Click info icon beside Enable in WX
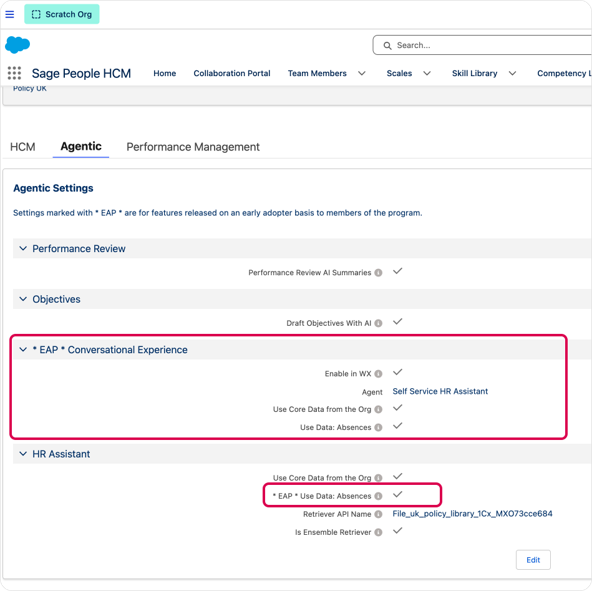The height and width of the screenshot is (591, 592). pyautogui.click(x=378, y=374)
